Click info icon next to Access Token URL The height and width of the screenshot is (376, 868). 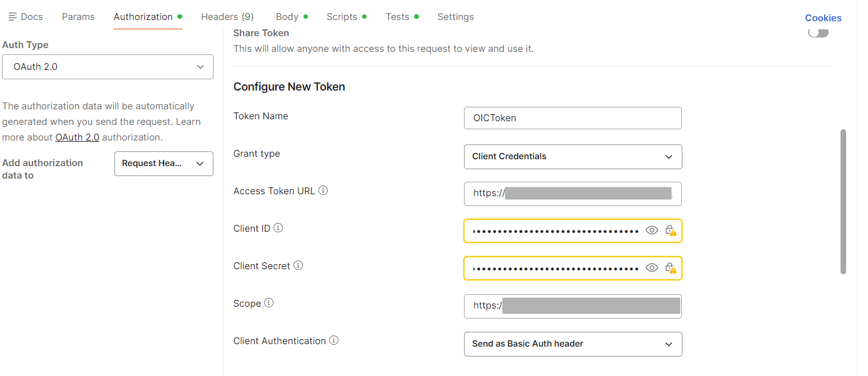click(323, 191)
